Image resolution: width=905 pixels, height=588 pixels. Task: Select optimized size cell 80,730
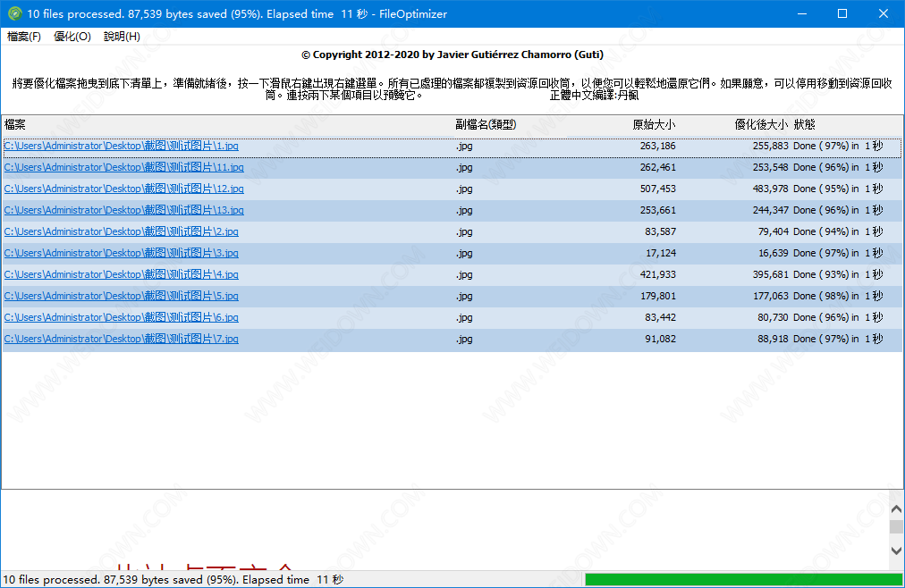[x=773, y=317]
